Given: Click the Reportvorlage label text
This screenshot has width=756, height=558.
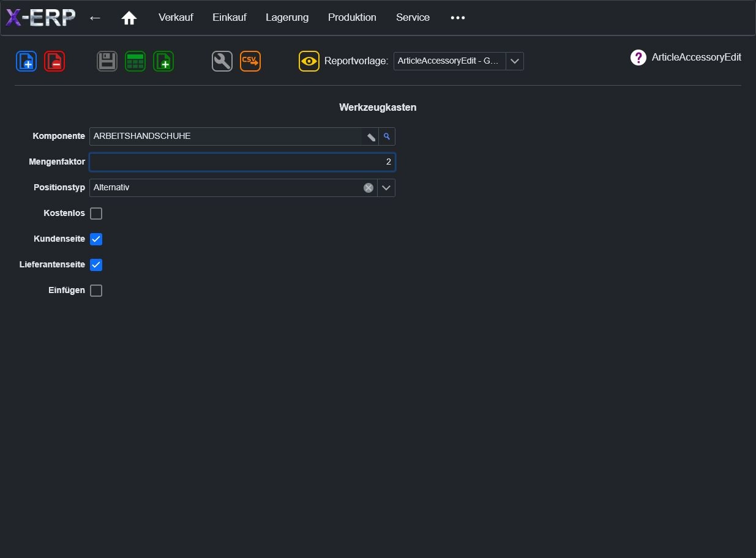Looking at the screenshot, I should pos(356,61).
